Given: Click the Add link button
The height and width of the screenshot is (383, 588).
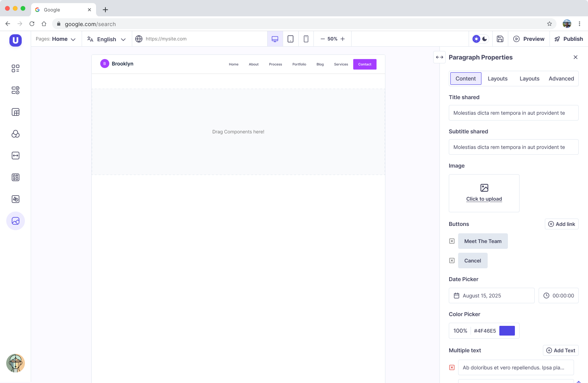Looking at the screenshot, I should tap(562, 224).
